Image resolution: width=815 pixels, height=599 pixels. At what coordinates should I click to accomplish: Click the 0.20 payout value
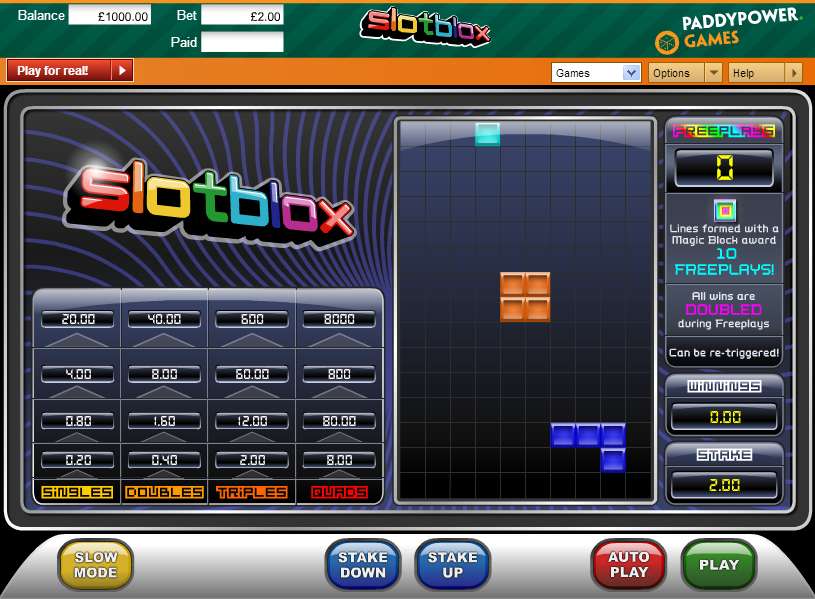[78, 460]
